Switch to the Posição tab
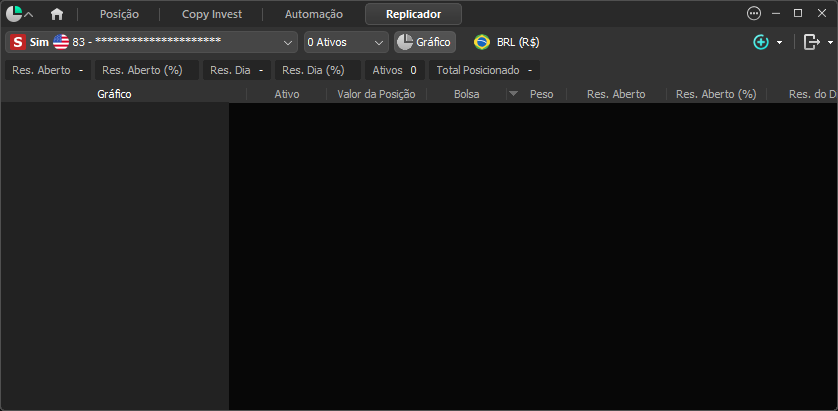 tap(119, 14)
